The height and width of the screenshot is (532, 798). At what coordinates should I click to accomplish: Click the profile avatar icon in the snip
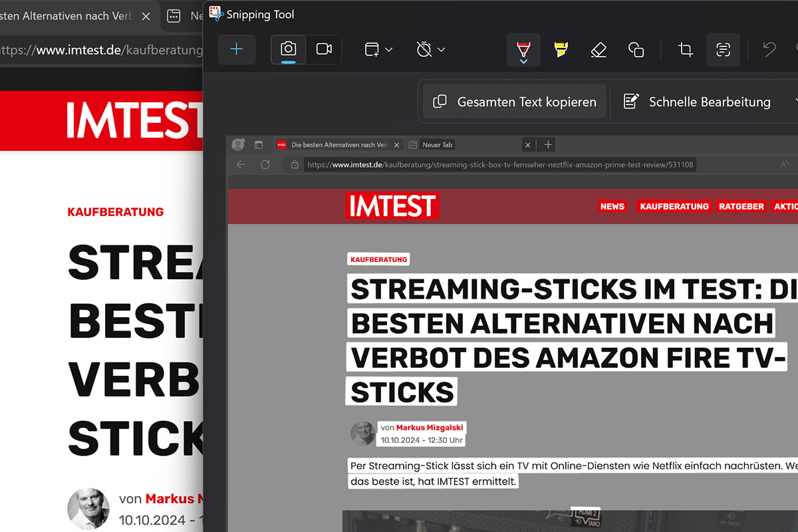[237, 144]
